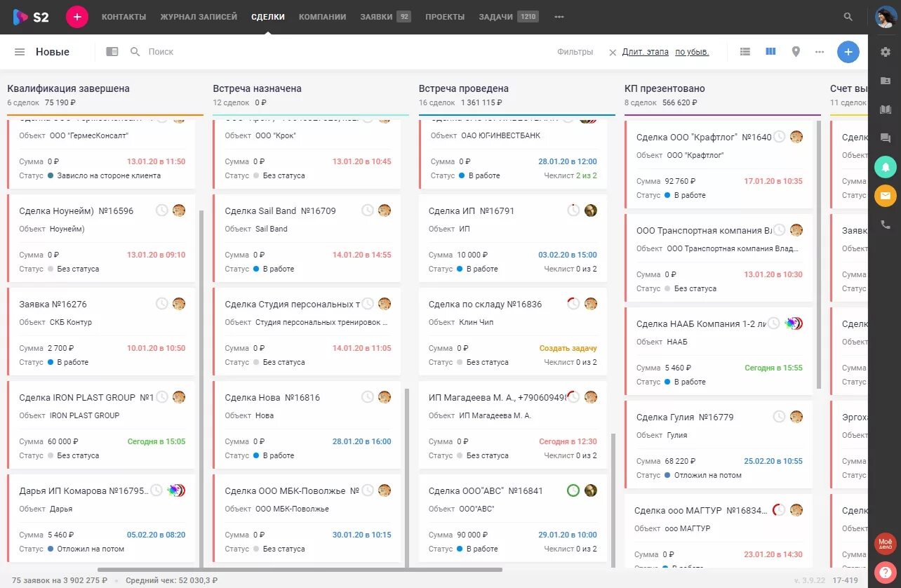
Task: Open the orange mail icon in sidebar
Action: pyautogui.click(x=886, y=196)
